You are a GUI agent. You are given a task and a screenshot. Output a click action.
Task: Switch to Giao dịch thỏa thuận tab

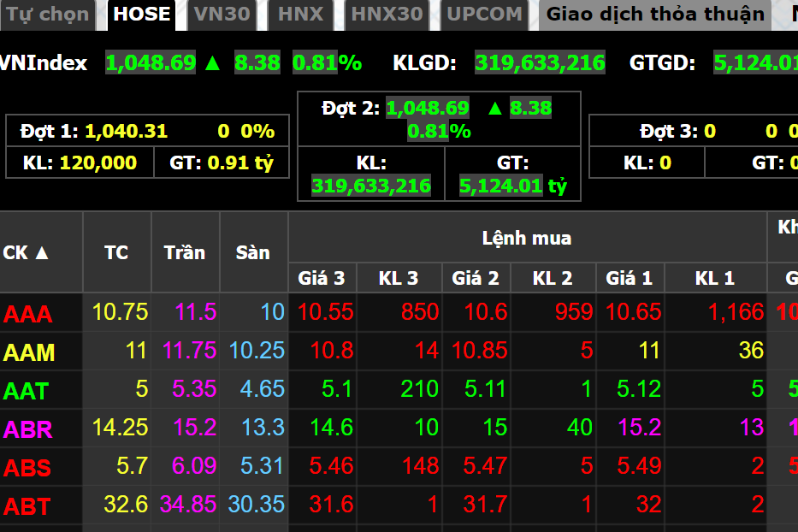click(x=655, y=15)
